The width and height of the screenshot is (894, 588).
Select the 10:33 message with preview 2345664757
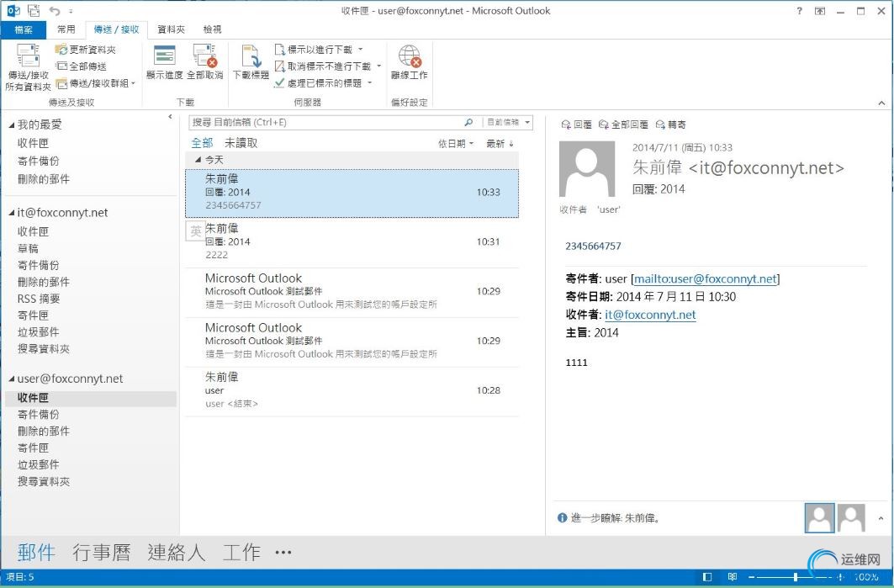point(352,193)
